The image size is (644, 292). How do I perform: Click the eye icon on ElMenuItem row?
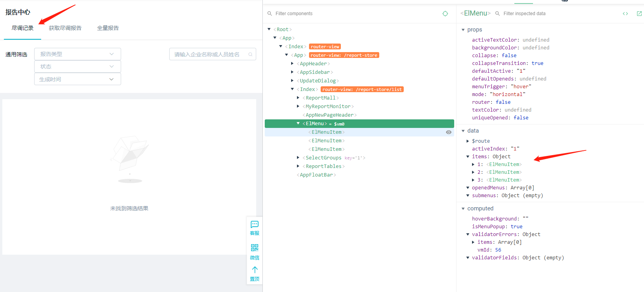[x=448, y=132]
